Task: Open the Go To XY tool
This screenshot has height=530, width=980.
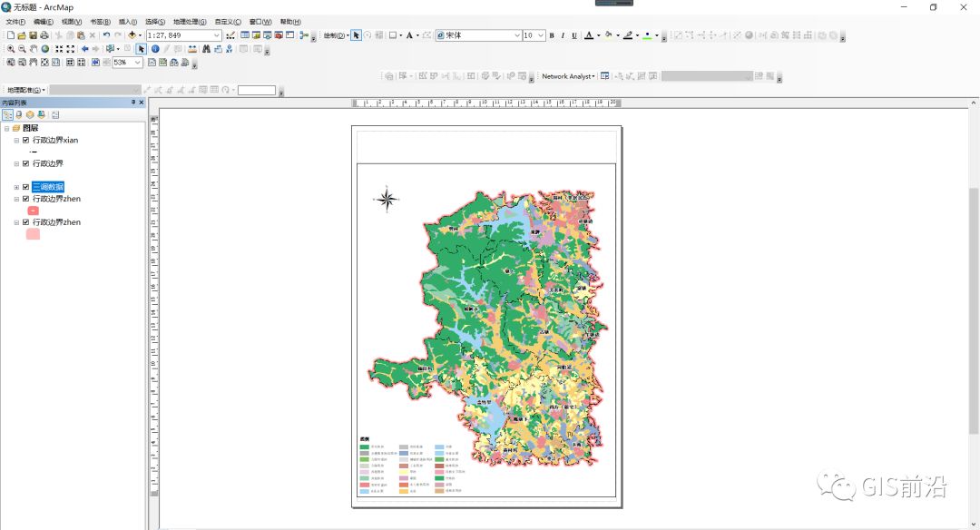Action: click(230, 49)
